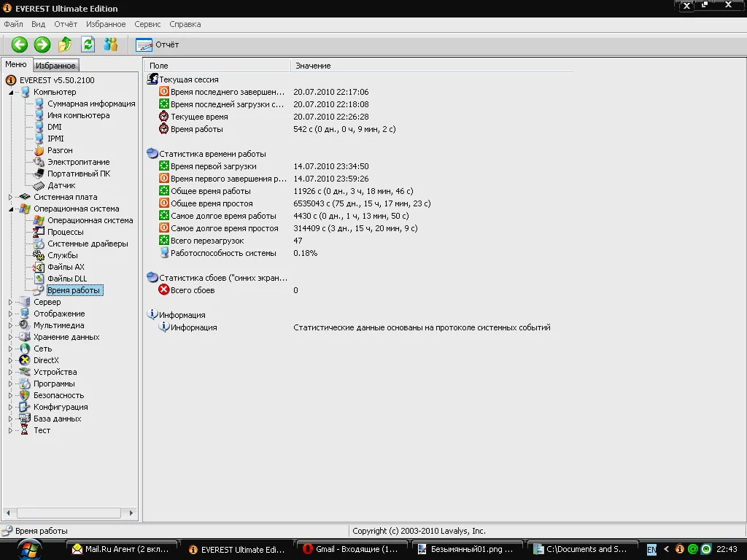
Task: Switch to Mail.Ru Агент taskbar button
Action: pos(120,550)
